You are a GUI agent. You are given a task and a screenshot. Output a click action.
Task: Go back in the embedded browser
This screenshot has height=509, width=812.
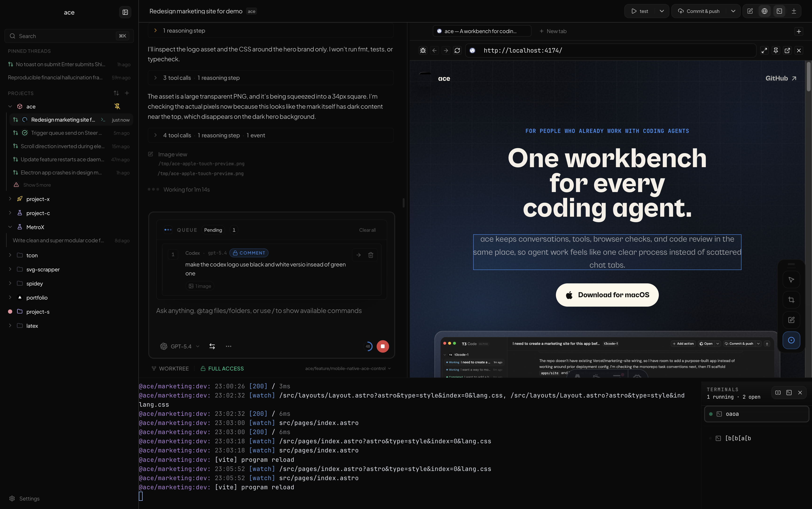point(434,50)
